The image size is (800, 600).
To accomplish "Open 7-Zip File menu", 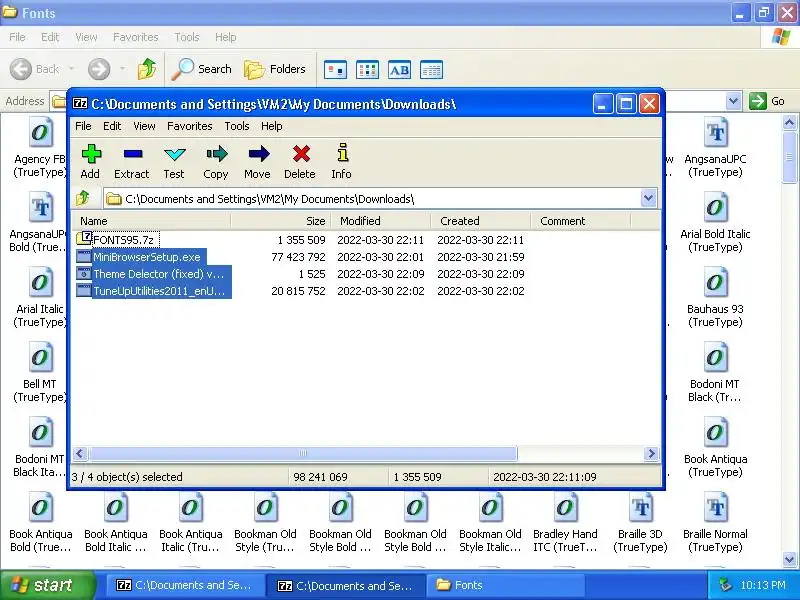I will coord(83,126).
